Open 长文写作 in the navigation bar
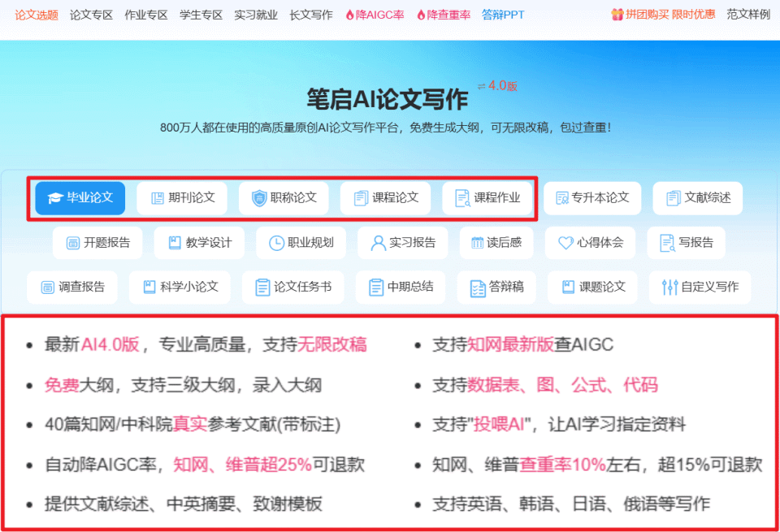The height and width of the screenshot is (532, 780). coord(311,15)
